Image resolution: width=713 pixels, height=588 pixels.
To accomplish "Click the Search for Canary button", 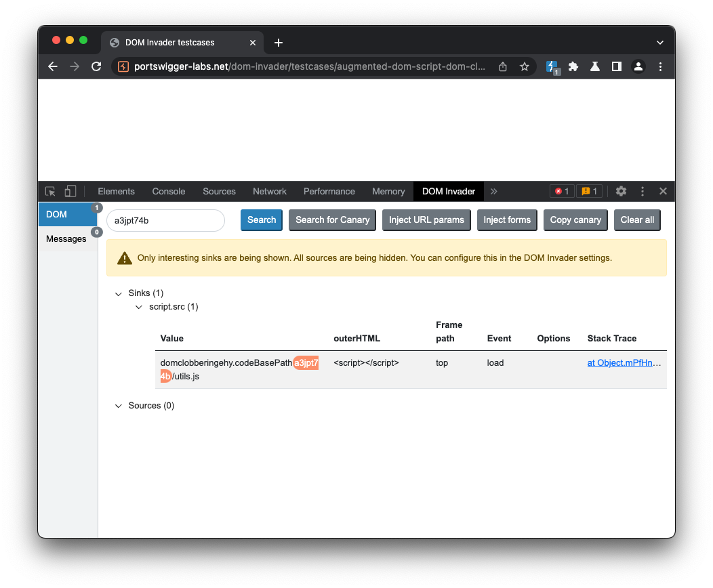I will (x=332, y=220).
